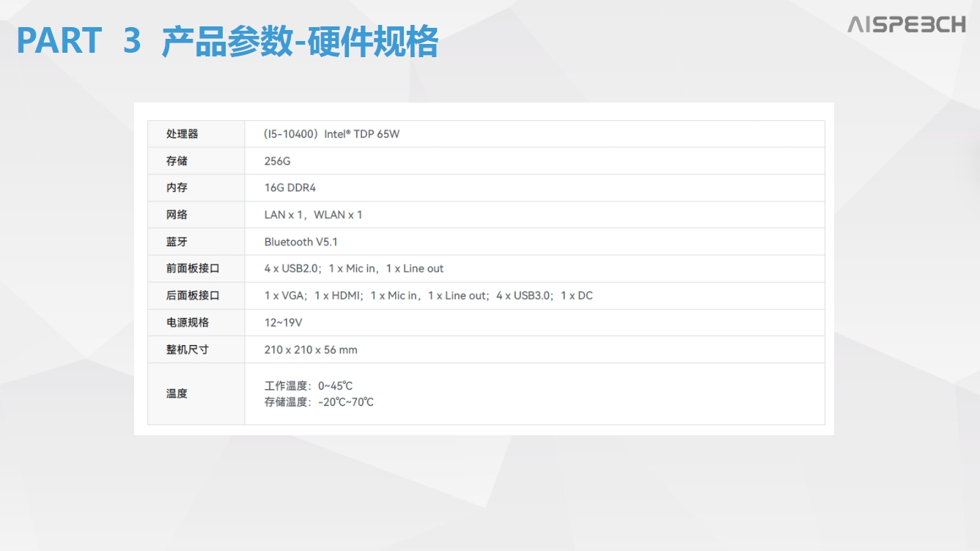Click the AISPEECH logo

(907, 24)
